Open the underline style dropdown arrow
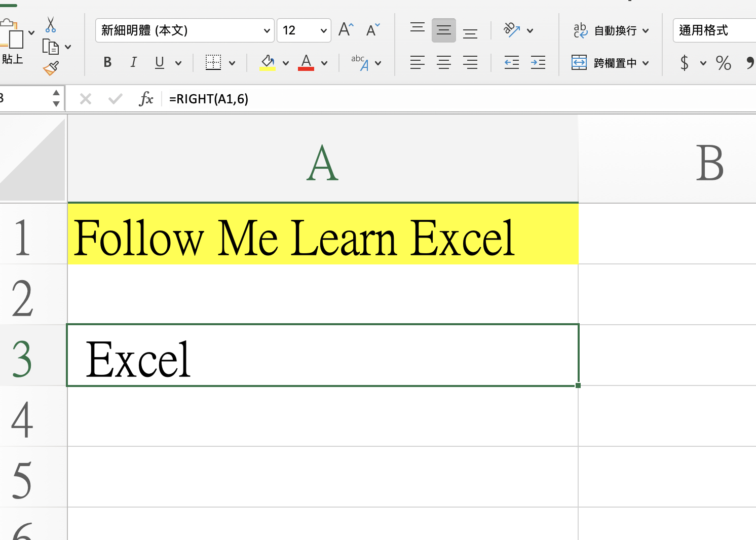The width and height of the screenshot is (756, 540). (x=178, y=63)
